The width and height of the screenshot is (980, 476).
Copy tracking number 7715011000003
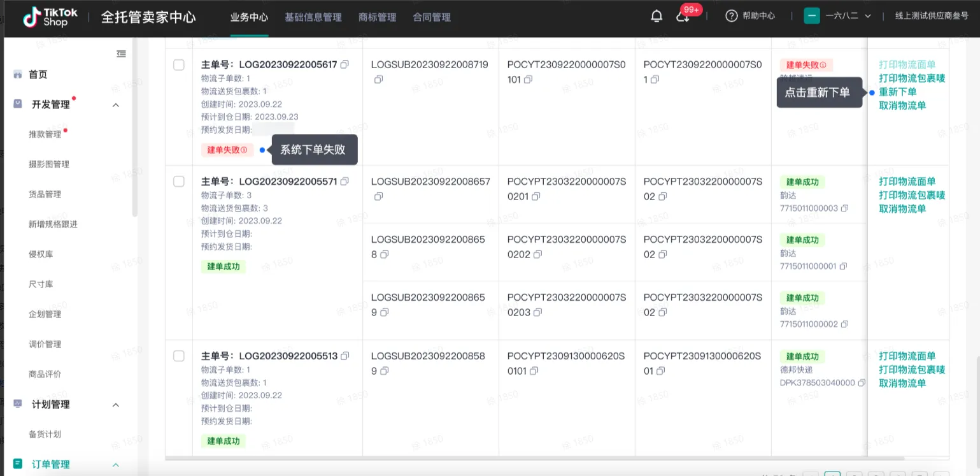pos(844,209)
